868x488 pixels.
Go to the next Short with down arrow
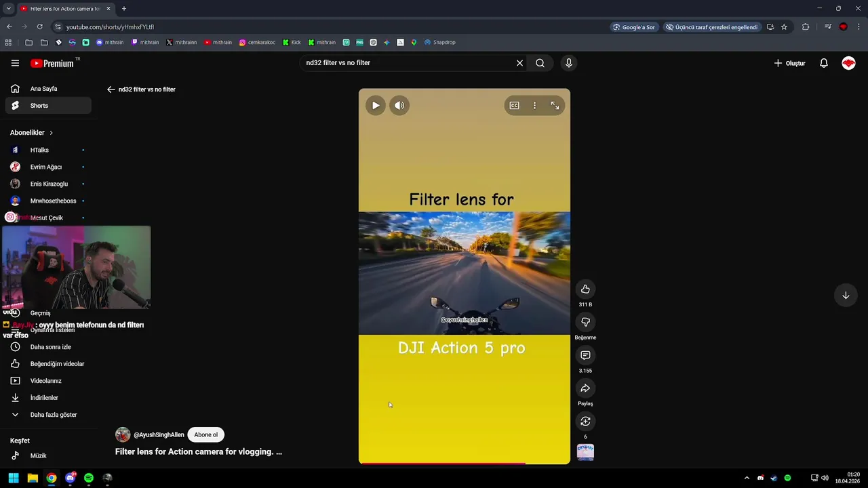[846, 296]
